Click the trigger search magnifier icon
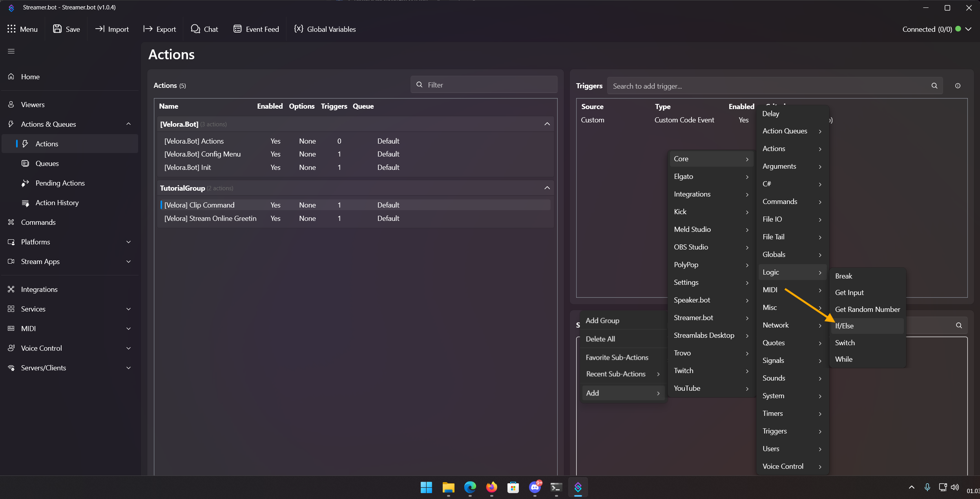This screenshot has width=980, height=499. [934, 86]
